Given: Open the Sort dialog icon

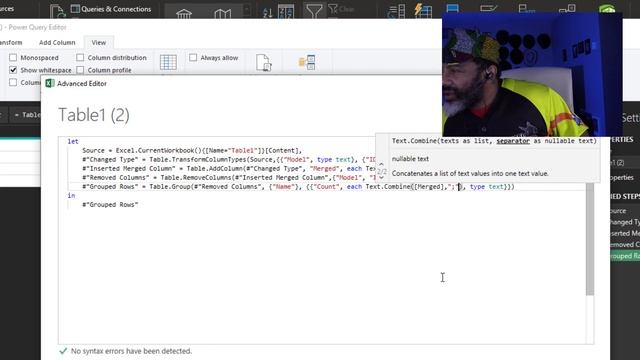Looking at the screenshot, I should (286, 11).
